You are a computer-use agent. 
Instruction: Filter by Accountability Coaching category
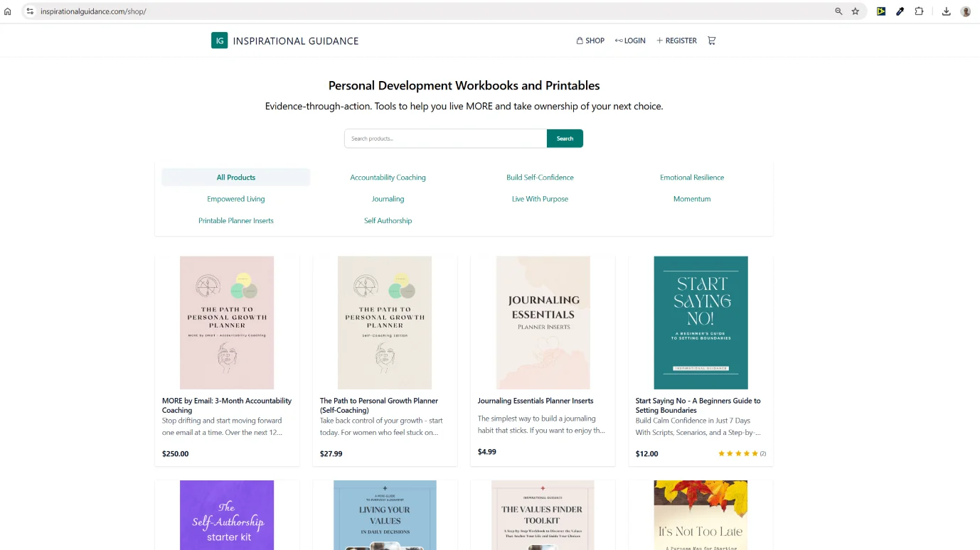point(388,178)
